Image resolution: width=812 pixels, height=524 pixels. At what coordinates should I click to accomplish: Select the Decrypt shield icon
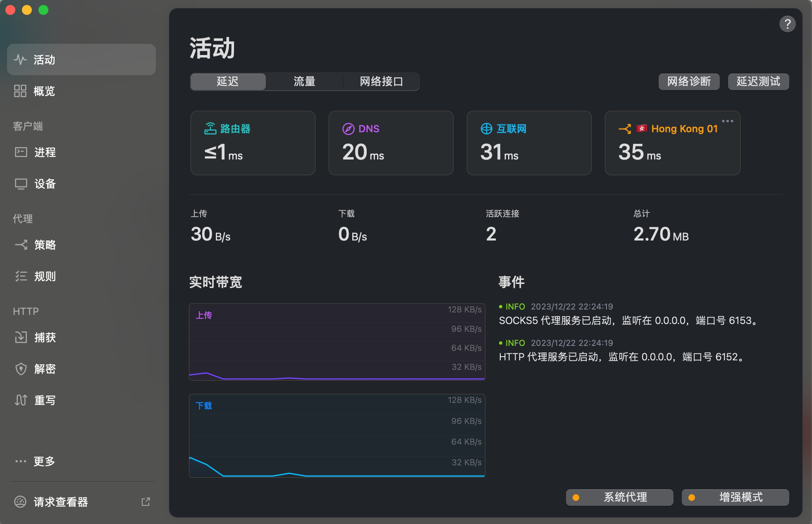[x=21, y=369]
